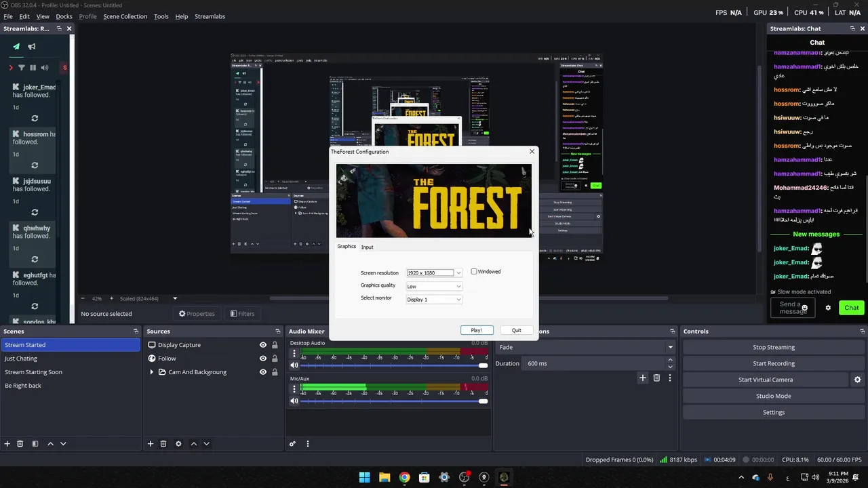Open the Docks menu
Image resolution: width=868 pixels, height=488 pixels.
64,16
